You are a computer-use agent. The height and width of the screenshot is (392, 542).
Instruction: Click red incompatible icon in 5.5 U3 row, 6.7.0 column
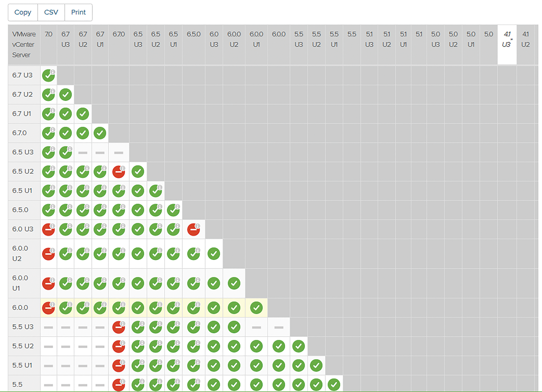tap(119, 327)
